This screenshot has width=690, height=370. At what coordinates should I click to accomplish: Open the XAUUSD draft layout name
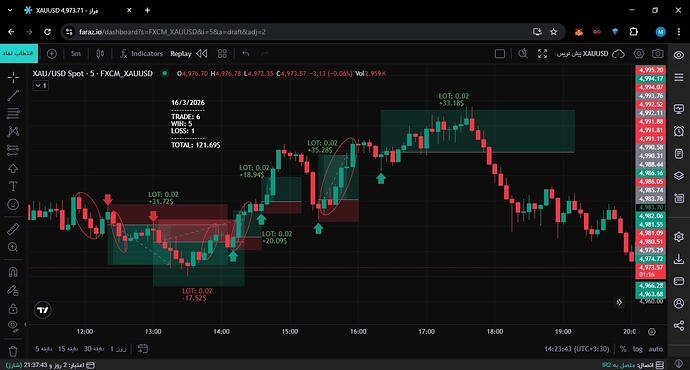(x=582, y=54)
